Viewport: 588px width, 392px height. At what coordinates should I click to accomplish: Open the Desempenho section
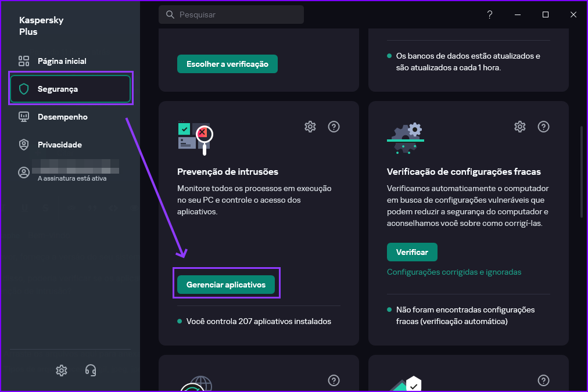click(x=70, y=117)
